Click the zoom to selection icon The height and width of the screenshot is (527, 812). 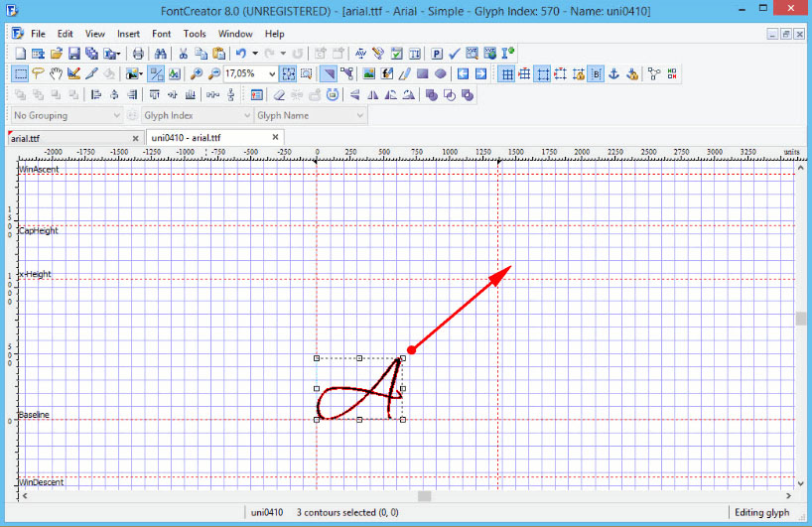(x=307, y=74)
